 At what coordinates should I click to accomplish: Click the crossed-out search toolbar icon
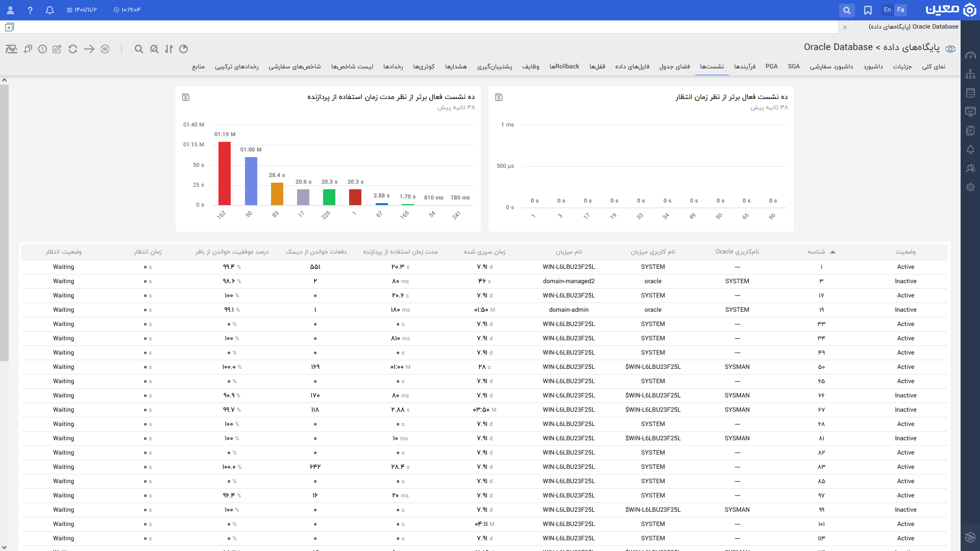(x=154, y=49)
